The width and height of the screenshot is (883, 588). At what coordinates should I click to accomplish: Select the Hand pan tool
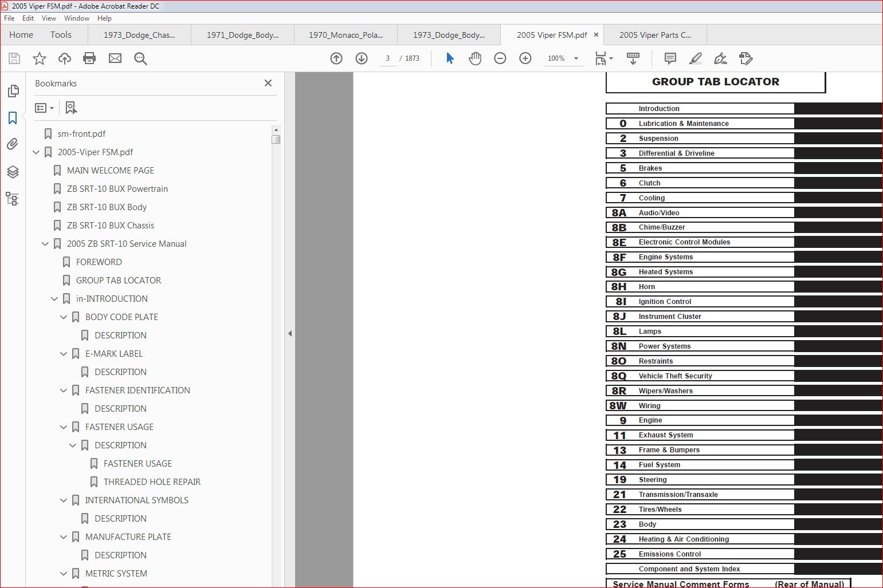point(475,58)
